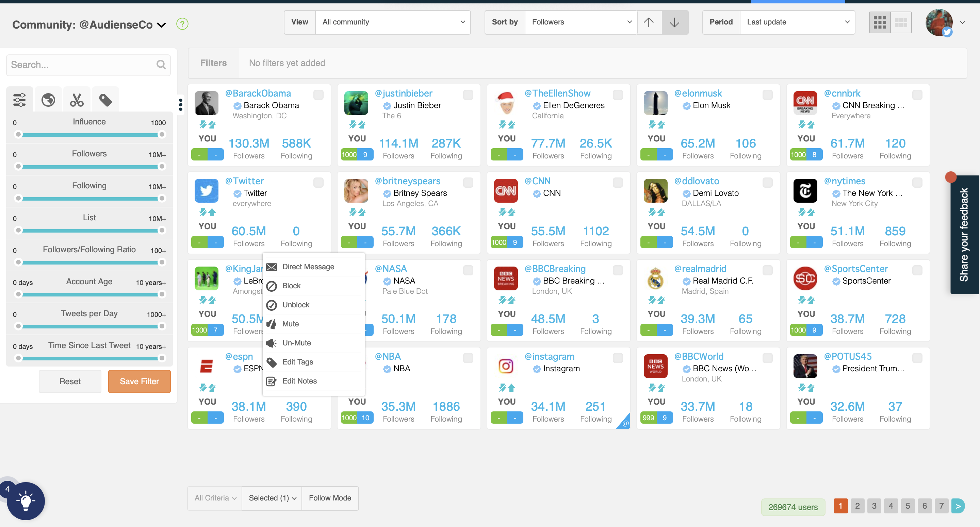The width and height of the screenshot is (980, 527).
Task: Open the tags filter tab
Action: [x=105, y=100]
